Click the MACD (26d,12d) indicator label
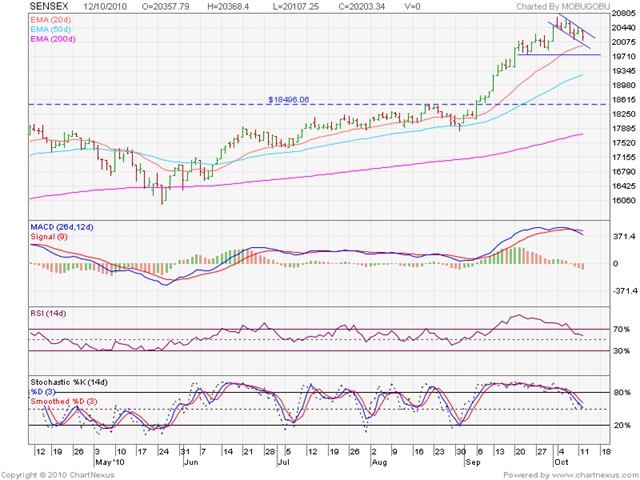 coord(62,227)
